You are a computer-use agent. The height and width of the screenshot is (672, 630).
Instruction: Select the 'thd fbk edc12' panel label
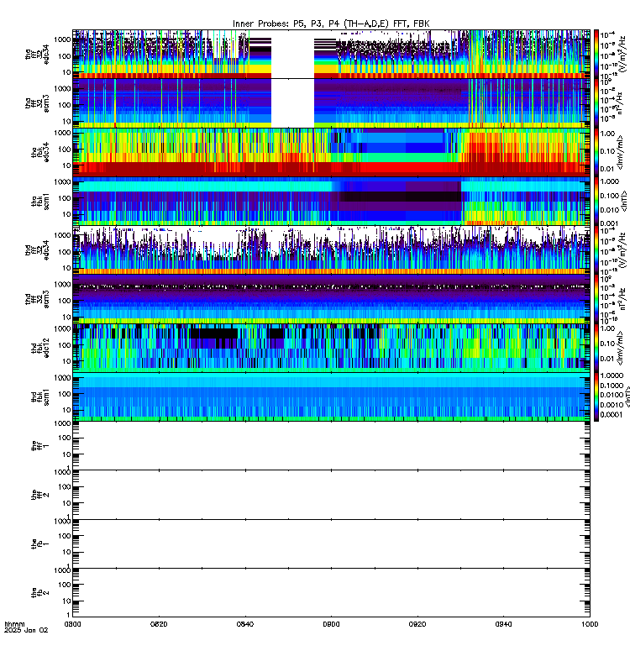coord(39,348)
